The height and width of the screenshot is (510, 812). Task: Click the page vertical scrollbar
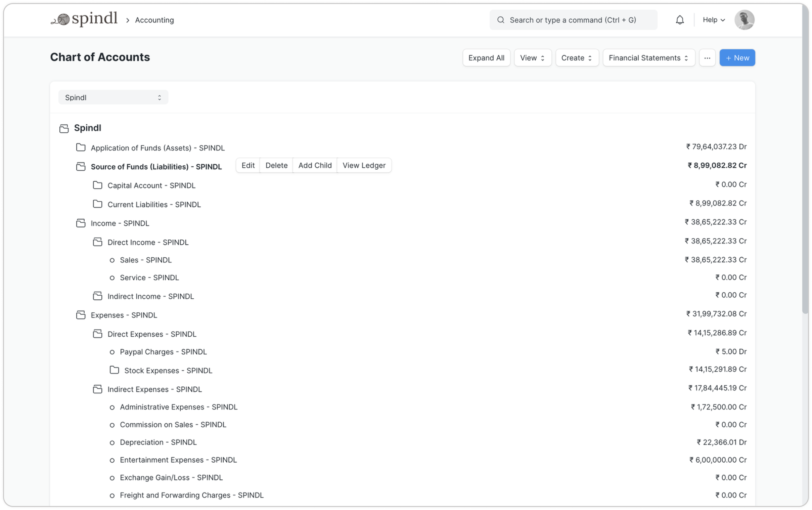[x=805, y=159]
